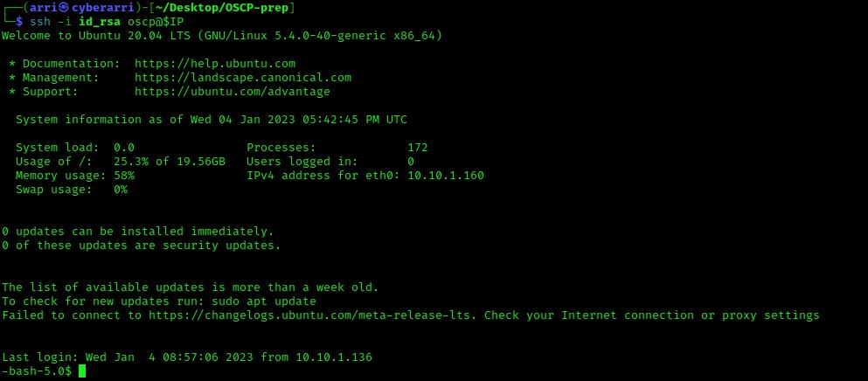Click the IPv4 address 10.10.1.160
Image resolution: width=868 pixels, height=381 pixels.
445,176
